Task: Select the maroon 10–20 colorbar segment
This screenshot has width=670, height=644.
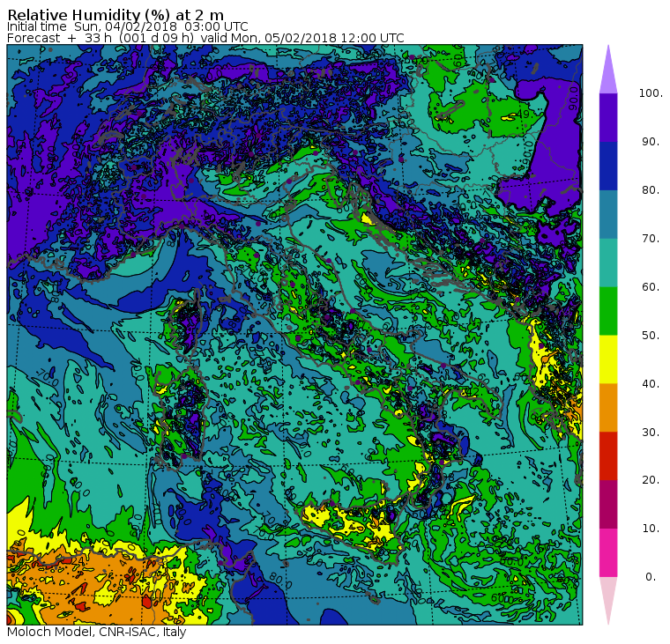Action: pos(608,504)
